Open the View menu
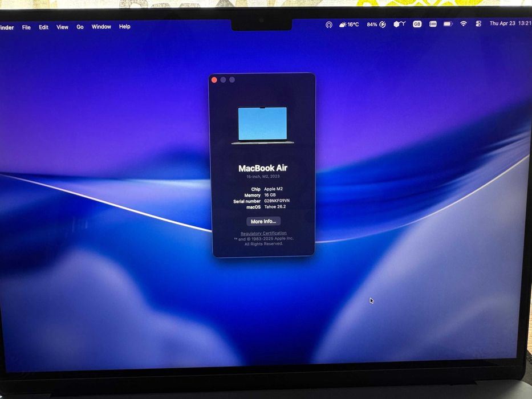532x399 pixels. coord(62,27)
